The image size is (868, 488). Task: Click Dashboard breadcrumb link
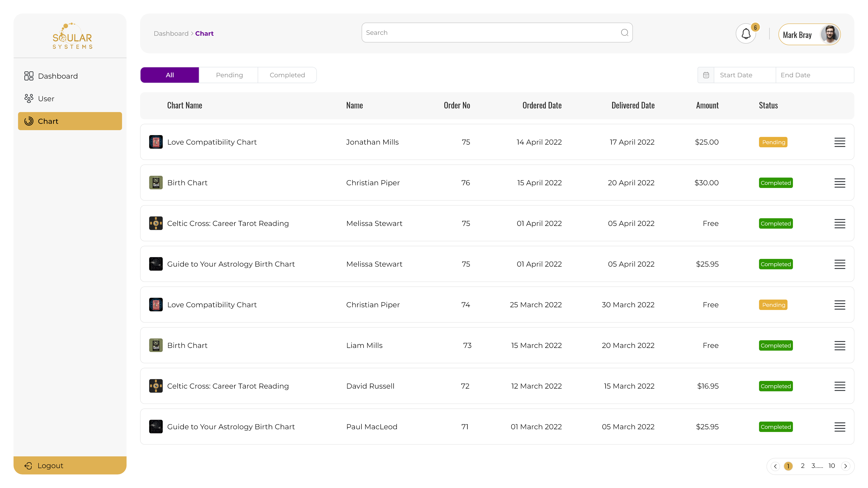[x=171, y=34]
